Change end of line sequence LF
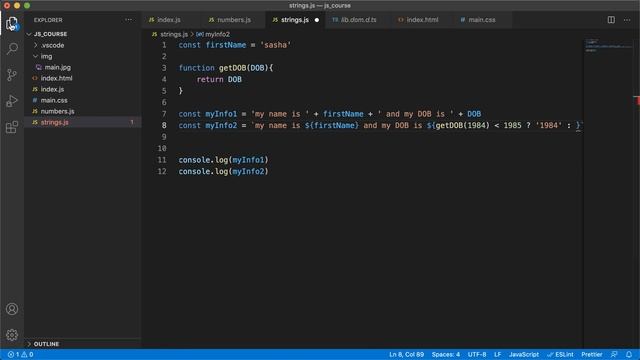The image size is (640, 360). tap(498, 354)
